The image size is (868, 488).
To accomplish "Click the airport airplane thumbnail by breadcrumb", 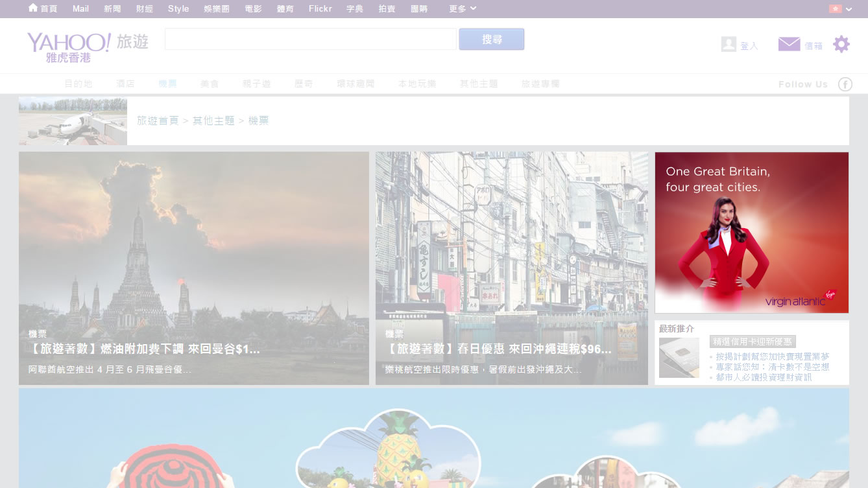I will [73, 121].
